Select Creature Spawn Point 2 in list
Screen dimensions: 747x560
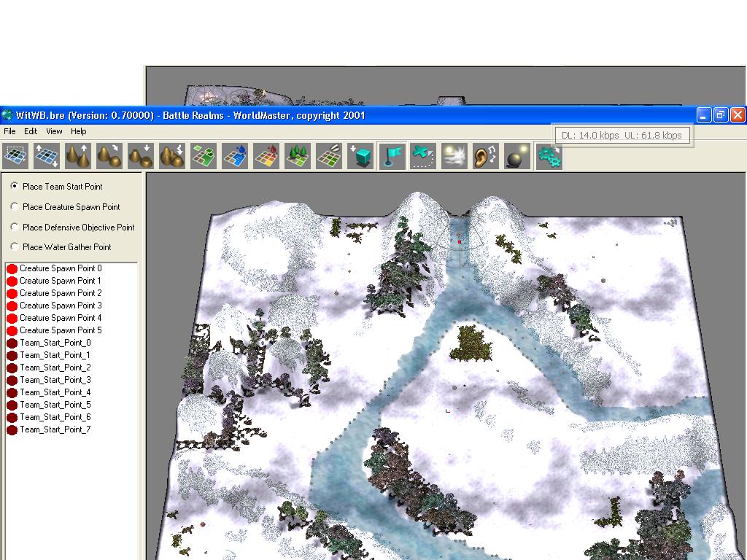click(x=54, y=293)
